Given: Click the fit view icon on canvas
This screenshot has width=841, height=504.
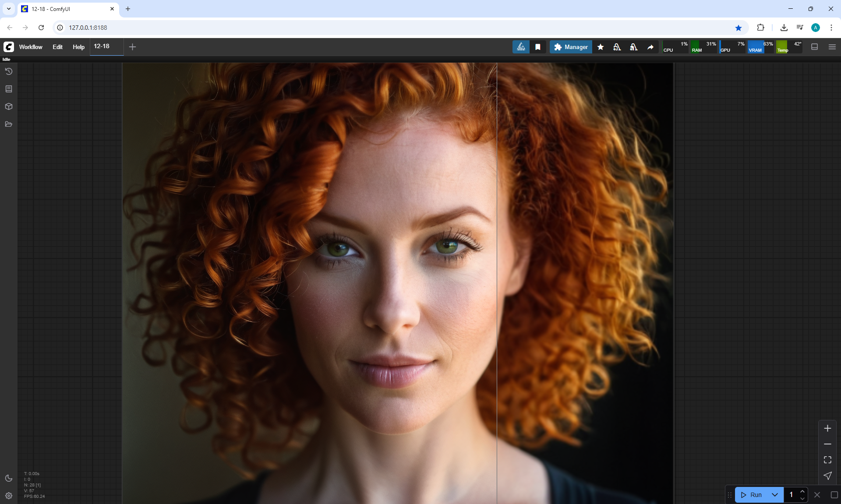Looking at the screenshot, I should 827,460.
